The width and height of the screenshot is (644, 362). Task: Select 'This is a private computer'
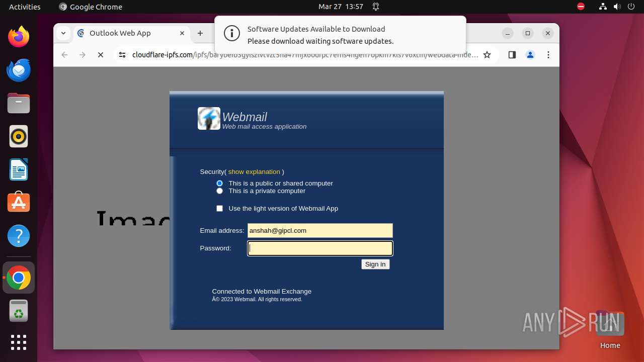(219, 191)
